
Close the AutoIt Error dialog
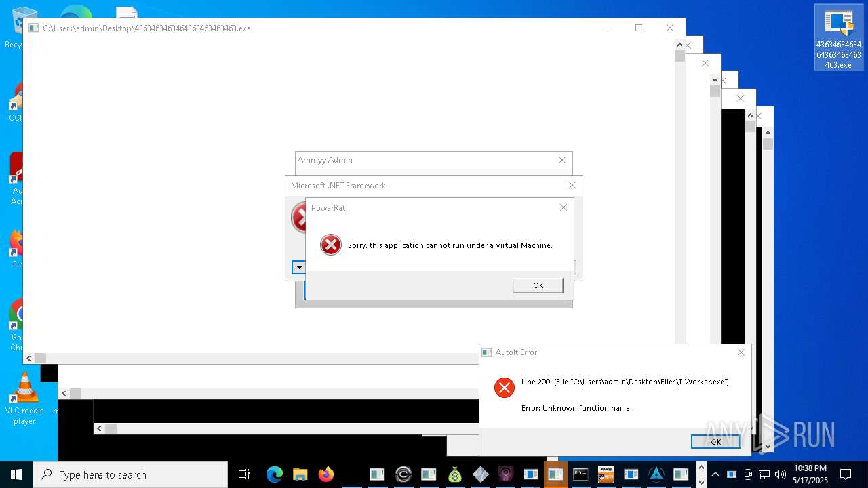741,352
